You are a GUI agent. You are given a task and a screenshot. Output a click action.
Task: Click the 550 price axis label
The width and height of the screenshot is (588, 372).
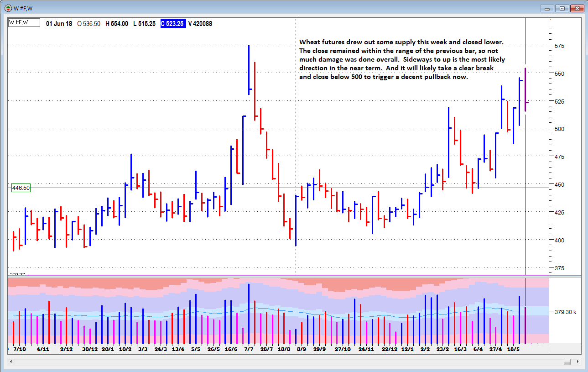[560, 73]
